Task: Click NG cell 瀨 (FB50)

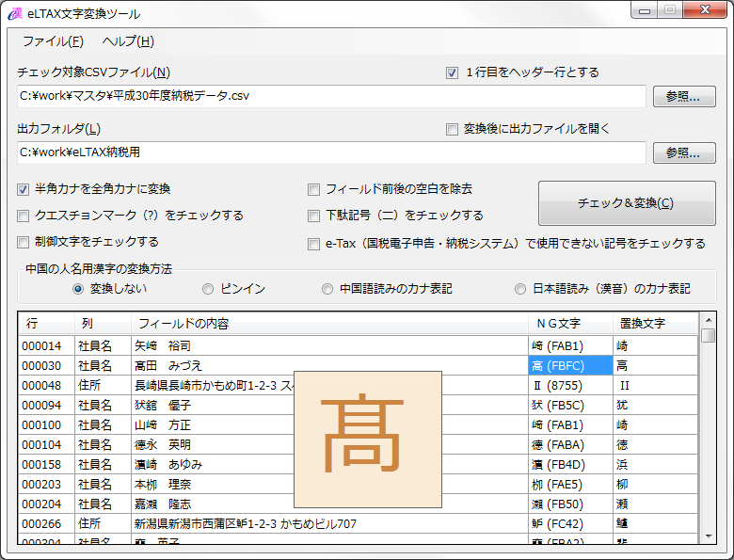Action: [570, 504]
